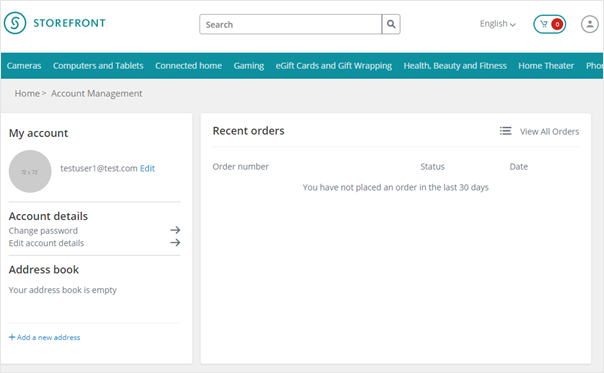Click the My account heading
The image size is (604, 373).
coord(39,133)
